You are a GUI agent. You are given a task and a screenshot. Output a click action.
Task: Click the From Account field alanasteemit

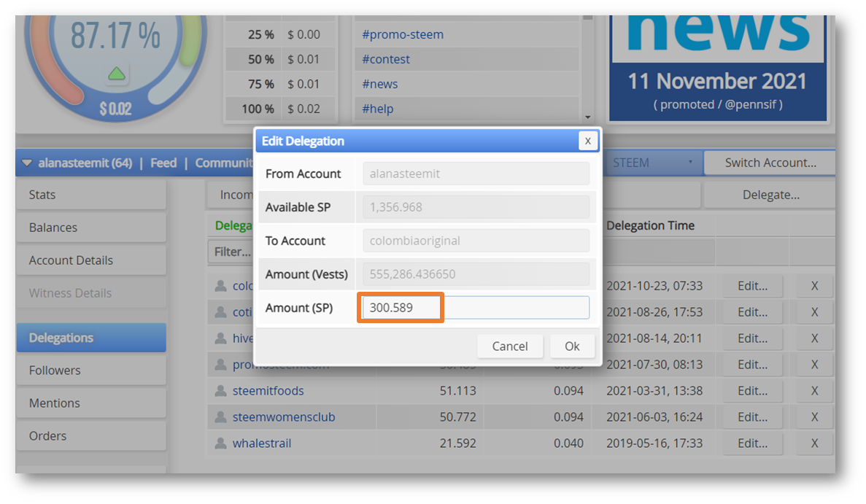point(476,174)
